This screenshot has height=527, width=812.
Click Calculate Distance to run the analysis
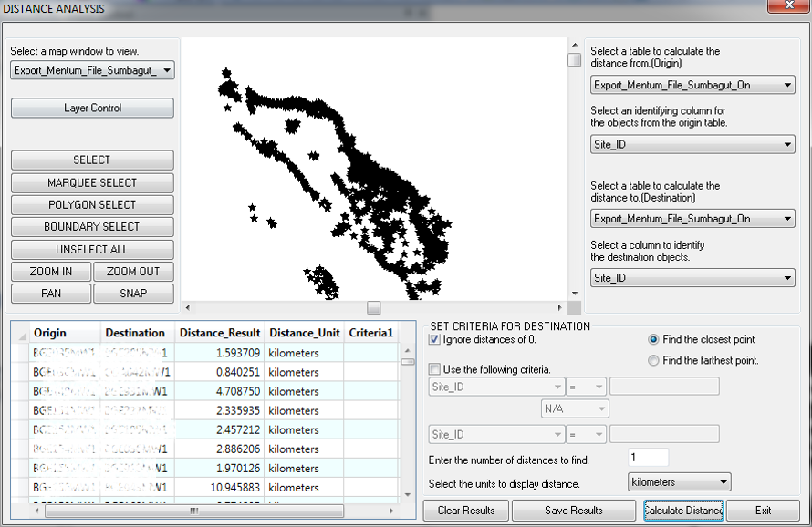(683, 511)
